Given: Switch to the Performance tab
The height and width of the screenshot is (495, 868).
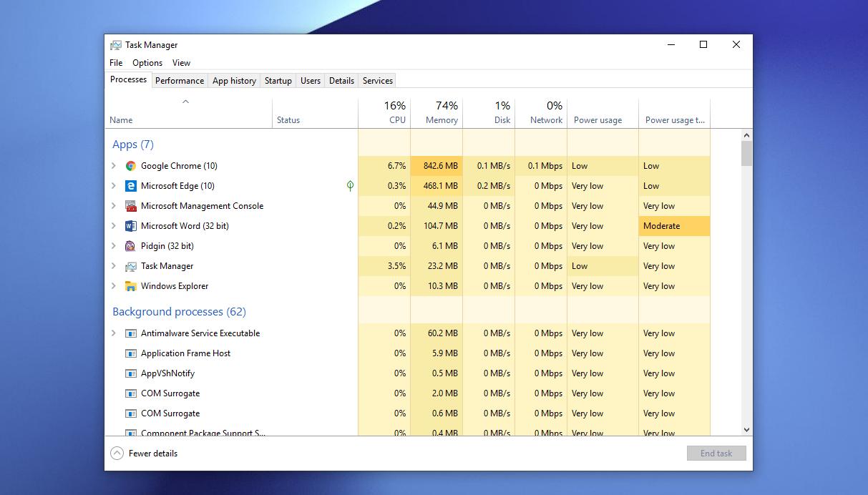Looking at the screenshot, I should click(x=180, y=81).
